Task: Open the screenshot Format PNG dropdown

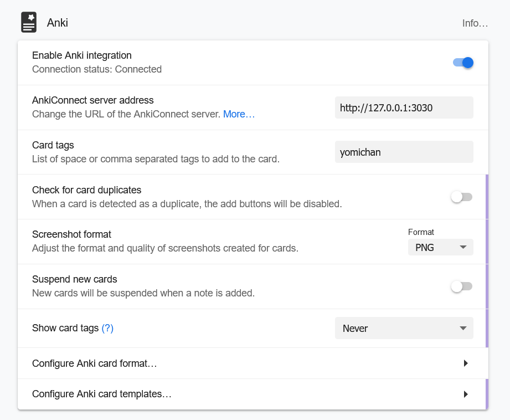Action: tap(440, 248)
